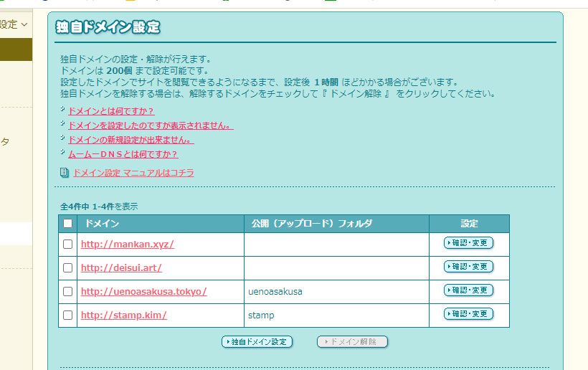Check the box for mankan.xyz row

[x=68, y=244]
